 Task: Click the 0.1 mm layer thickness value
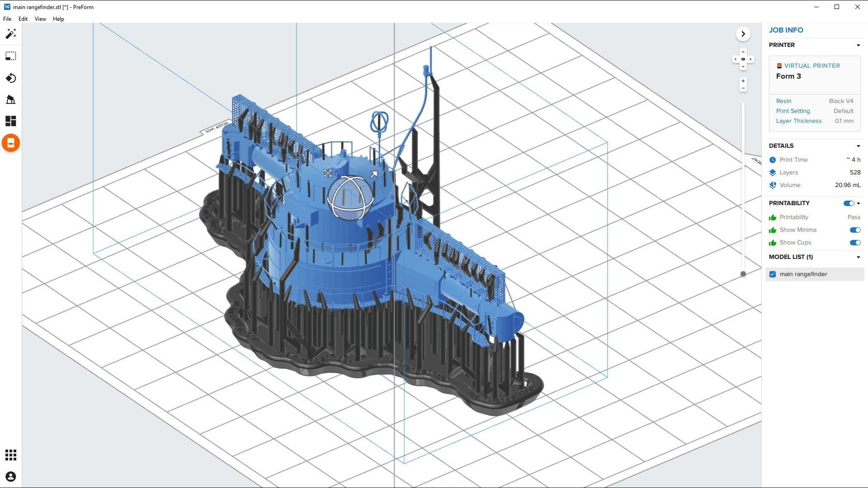(844, 121)
